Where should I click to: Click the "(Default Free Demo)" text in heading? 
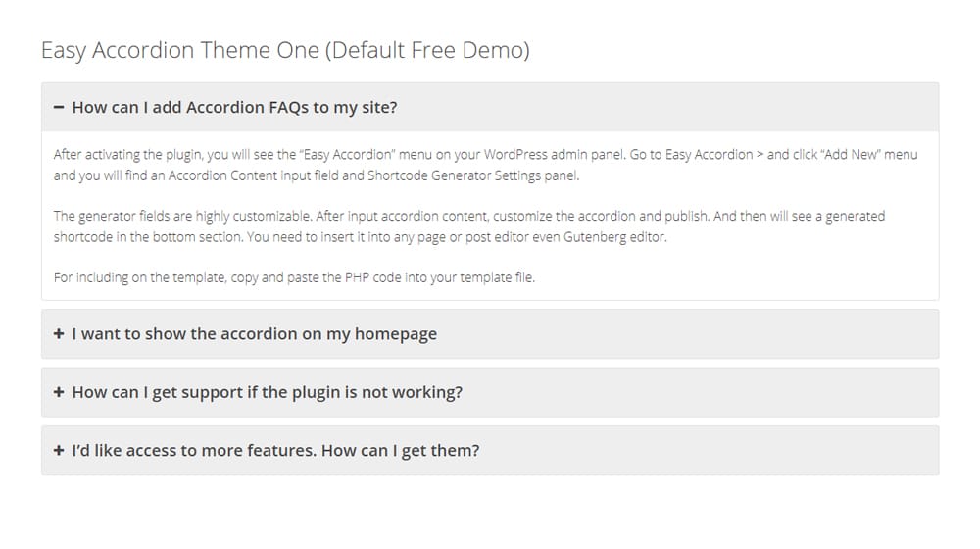point(427,51)
